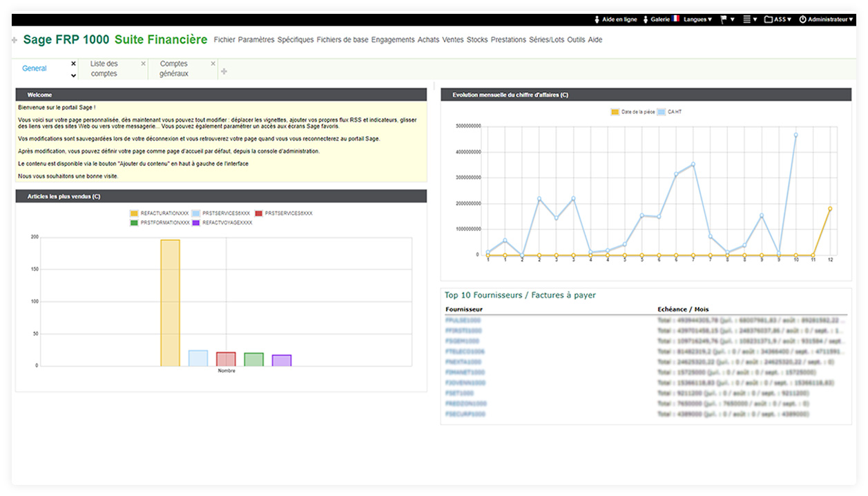Toggle the green PRSTFORMATIONXXX legend swatch
The width and height of the screenshot is (868, 496).
coord(134,222)
